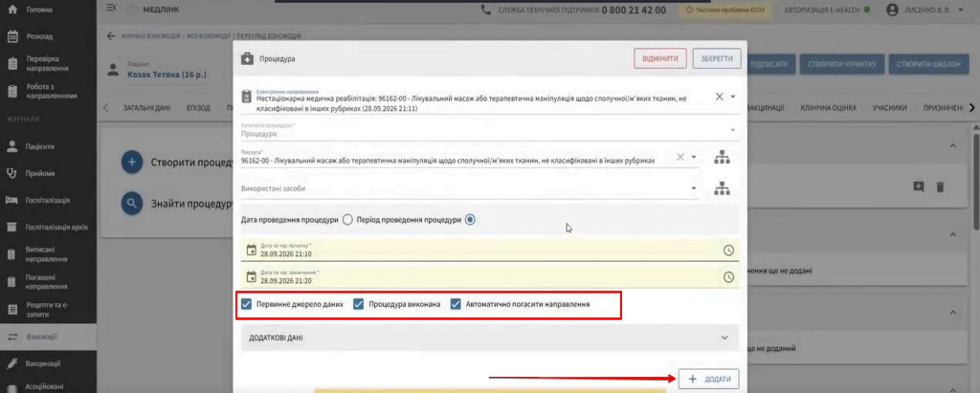This screenshot has height=393, width=980.
Task: Open Рецепти та е-запити section
Action: pos(47,309)
